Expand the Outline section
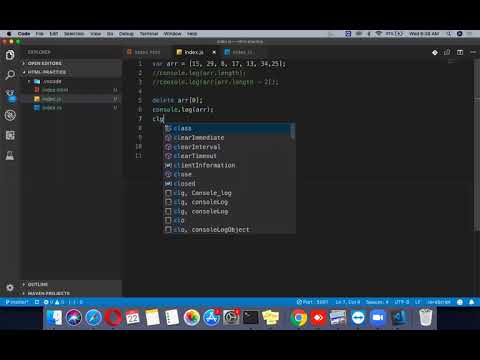Screen dimensions: 480x360 pyautogui.click(x=71, y=284)
